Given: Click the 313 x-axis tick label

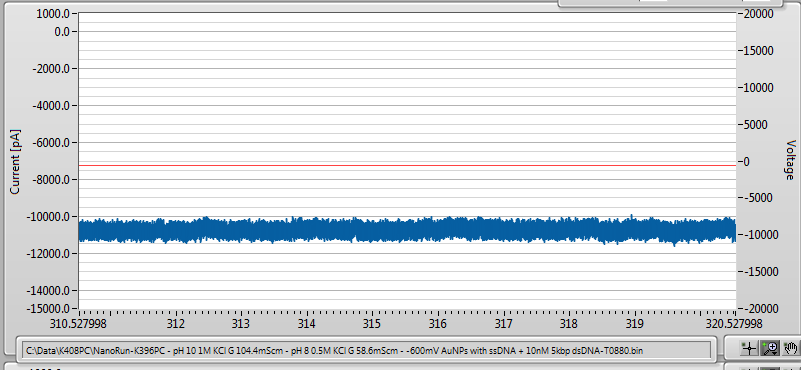Looking at the screenshot, I should (x=241, y=324).
